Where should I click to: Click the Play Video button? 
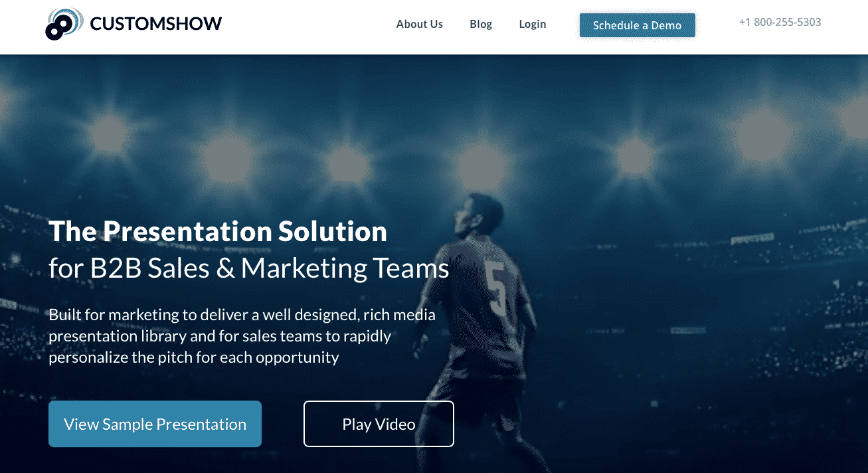[379, 424]
